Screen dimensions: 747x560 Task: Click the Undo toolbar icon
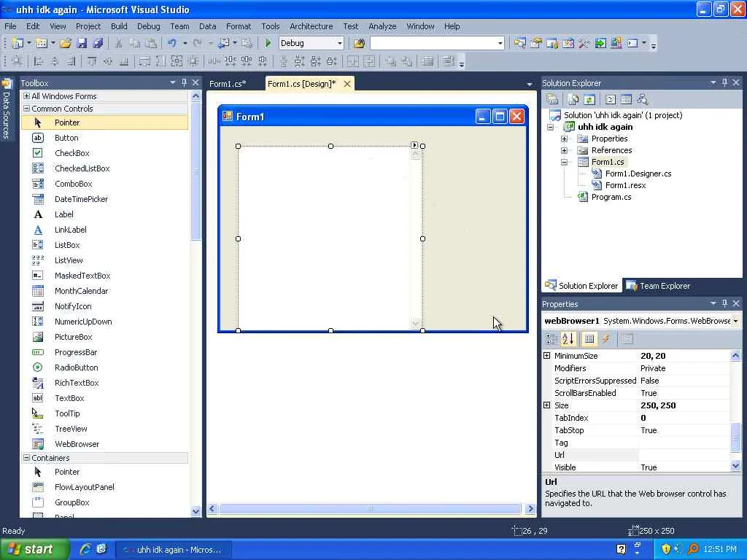click(x=171, y=43)
